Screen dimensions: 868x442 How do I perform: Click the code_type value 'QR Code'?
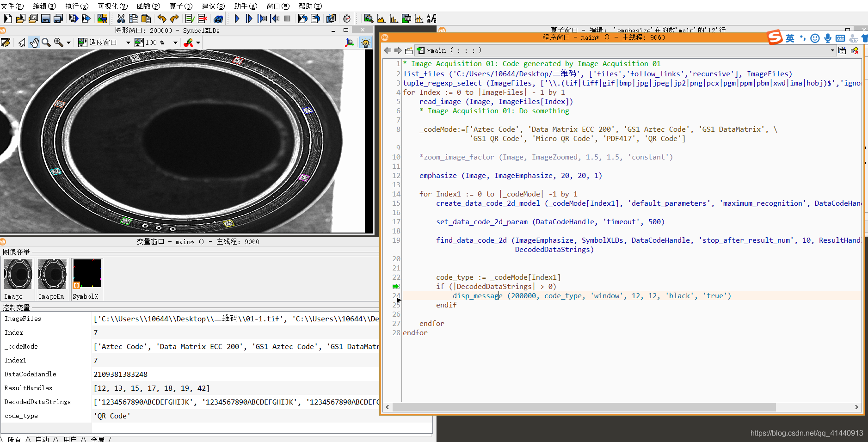(112, 416)
